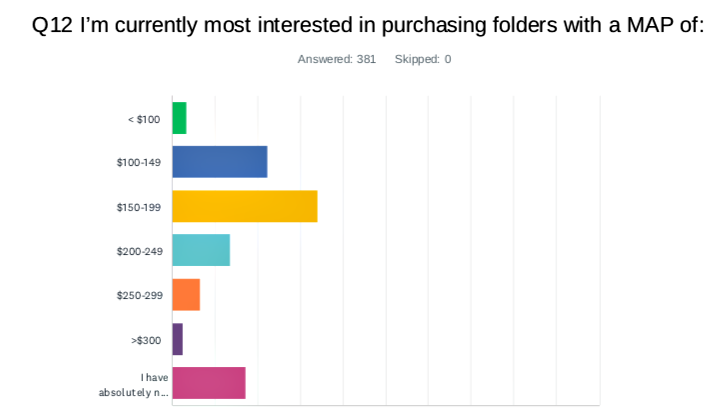This screenshot has height=415, width=723.
Task: Click the "< $100" axis label
Action: click(x=144, y=119)
